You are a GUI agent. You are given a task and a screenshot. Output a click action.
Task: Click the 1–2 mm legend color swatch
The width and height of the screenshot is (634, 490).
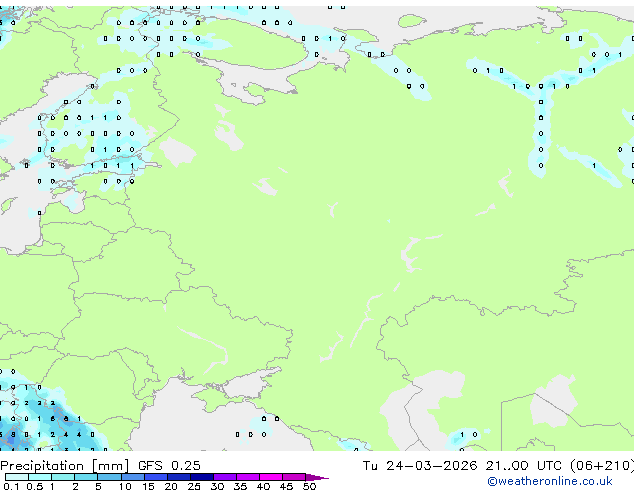63,477
